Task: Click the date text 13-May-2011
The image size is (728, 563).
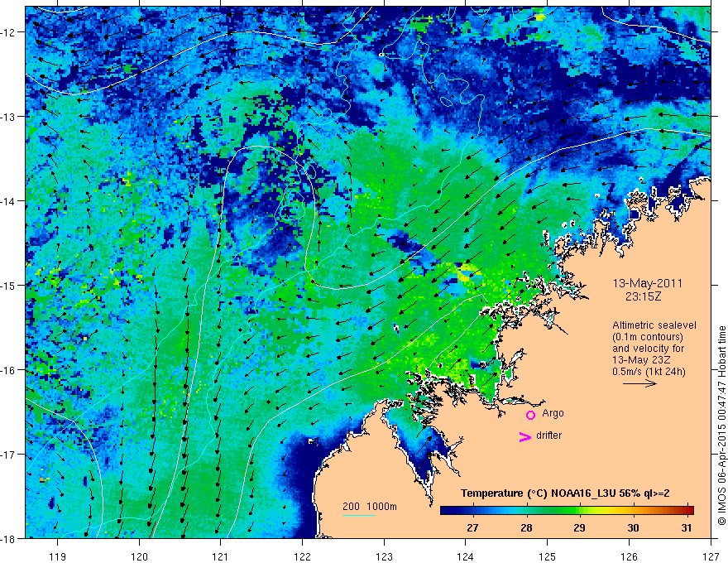Action: click(x=648, y=283)
